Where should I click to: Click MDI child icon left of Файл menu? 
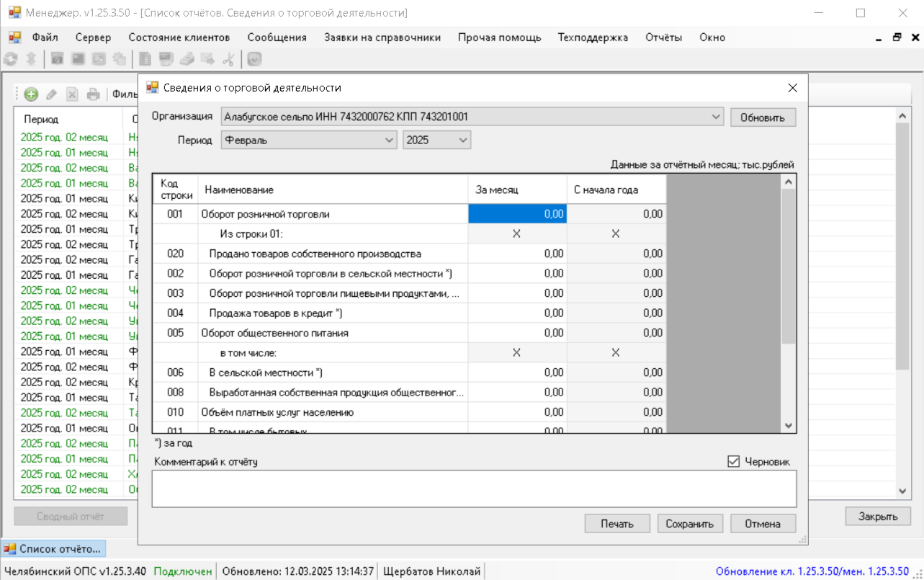[x=14, y=37]
